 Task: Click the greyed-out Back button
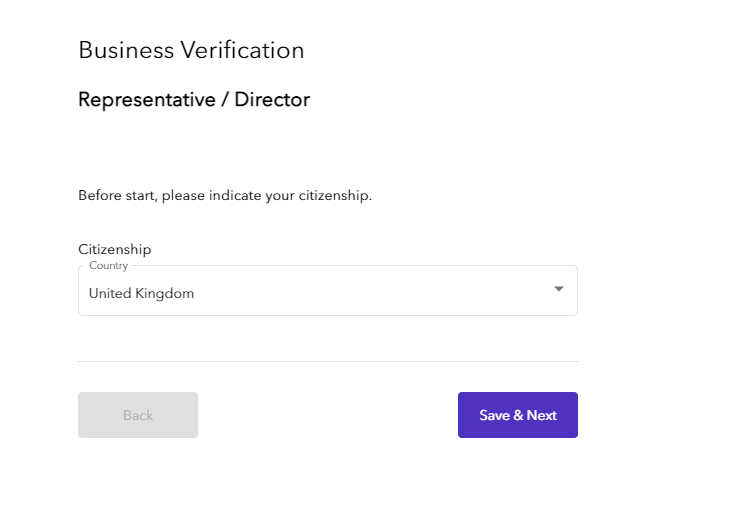138,415
